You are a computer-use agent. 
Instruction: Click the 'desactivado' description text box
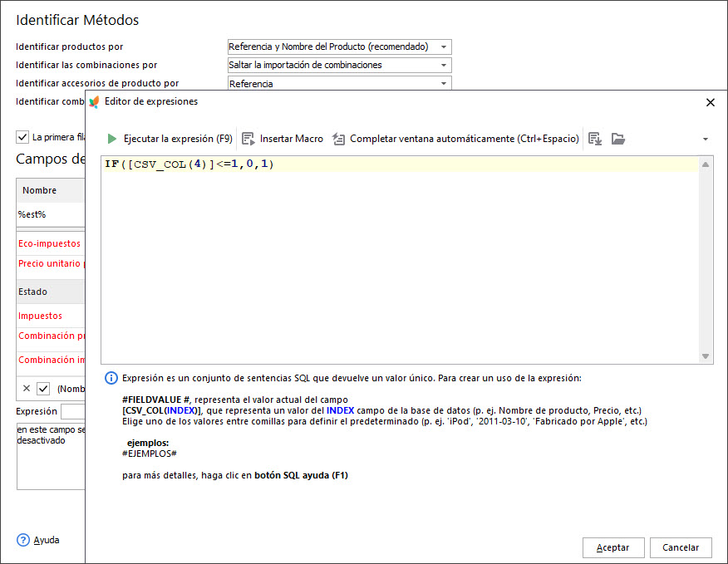(x=51, y=456)
